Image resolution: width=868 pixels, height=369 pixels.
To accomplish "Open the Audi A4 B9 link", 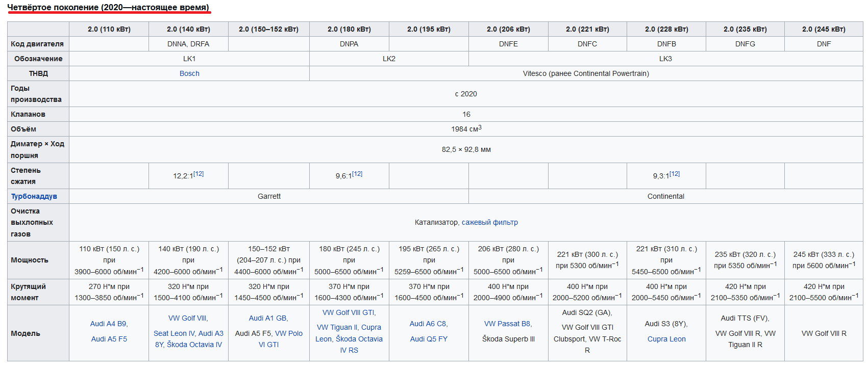I will click(x=109, y=324).
